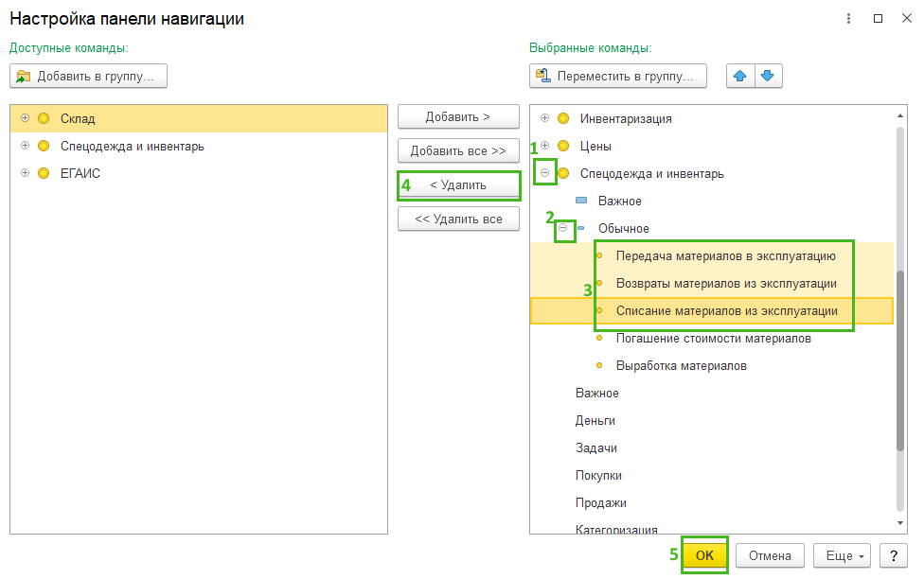Click the < Удалить button

(458, 184)
